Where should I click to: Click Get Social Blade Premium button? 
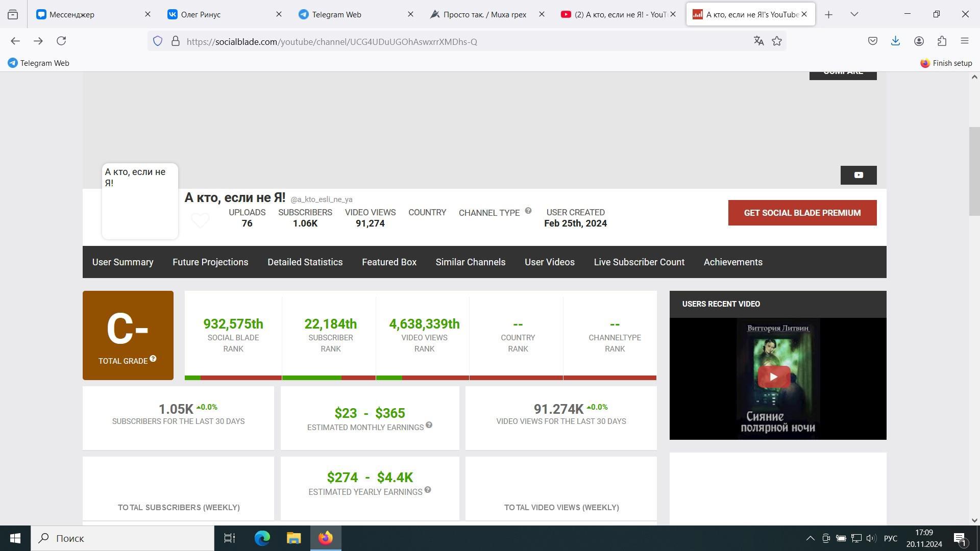click(x=802, y=213)
